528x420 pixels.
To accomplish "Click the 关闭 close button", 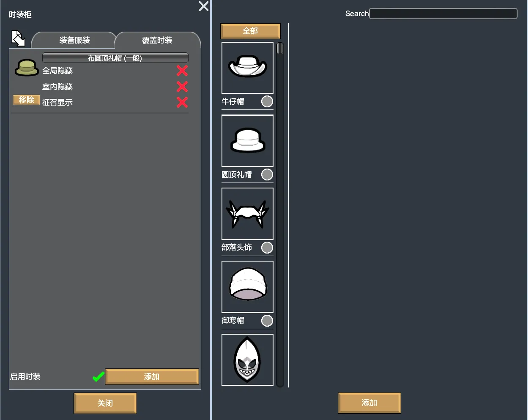I will [105, 403].
